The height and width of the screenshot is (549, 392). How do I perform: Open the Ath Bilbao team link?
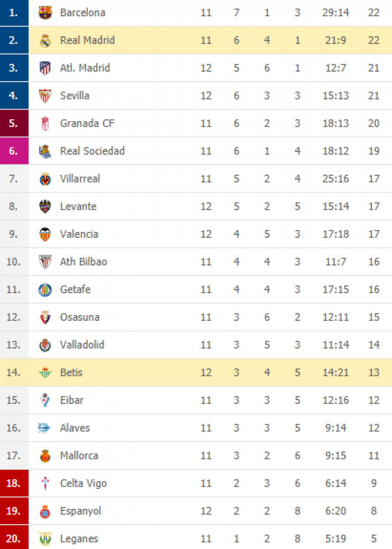click(x=84, y=262)
